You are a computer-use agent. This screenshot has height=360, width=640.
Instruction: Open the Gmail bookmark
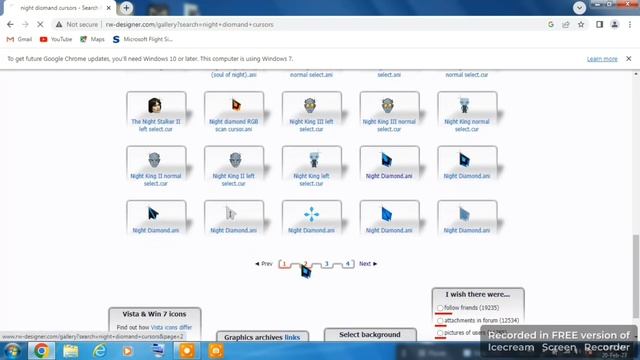coord(19,39)
